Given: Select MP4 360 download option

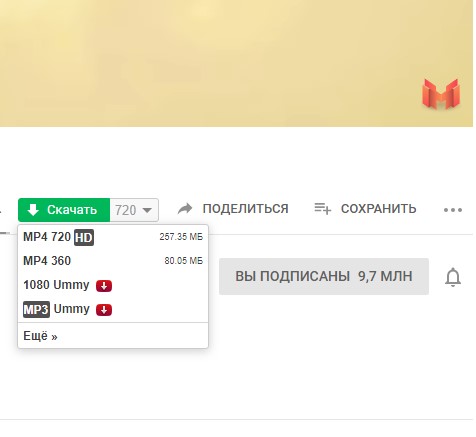Looking at the screenshot, I should [x=113, y=261].
